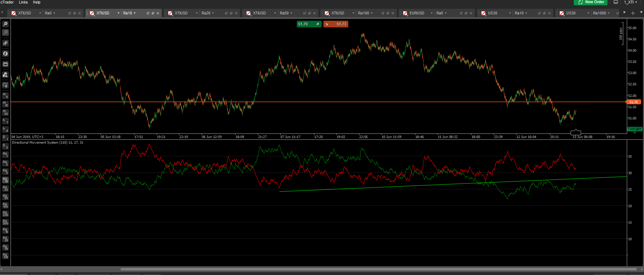Open the drawing objects shapes icon
This screenshot has width=644, height=275.
point(5,75)
